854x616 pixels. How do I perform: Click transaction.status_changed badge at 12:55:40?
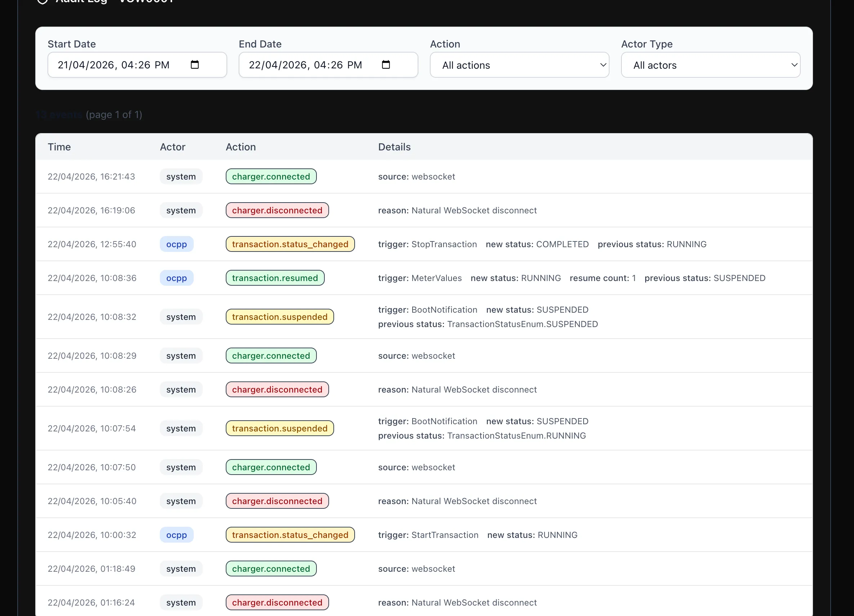click(x=290, y=244)
